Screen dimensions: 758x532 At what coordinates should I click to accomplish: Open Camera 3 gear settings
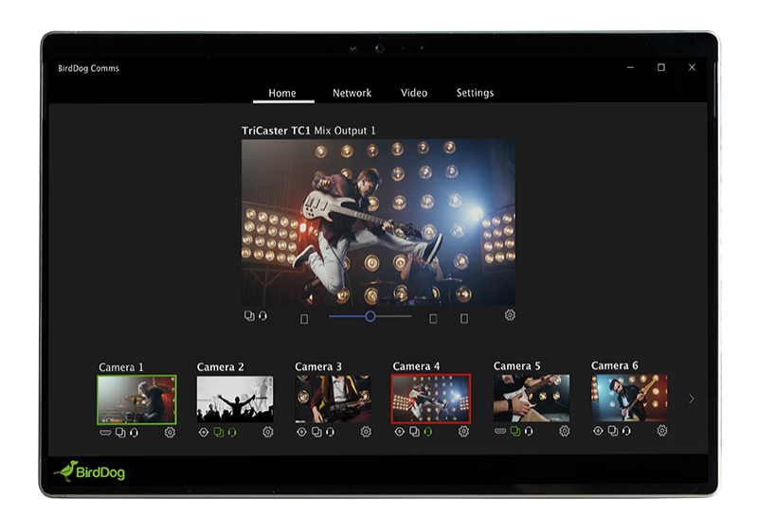[x=366, y=432]
